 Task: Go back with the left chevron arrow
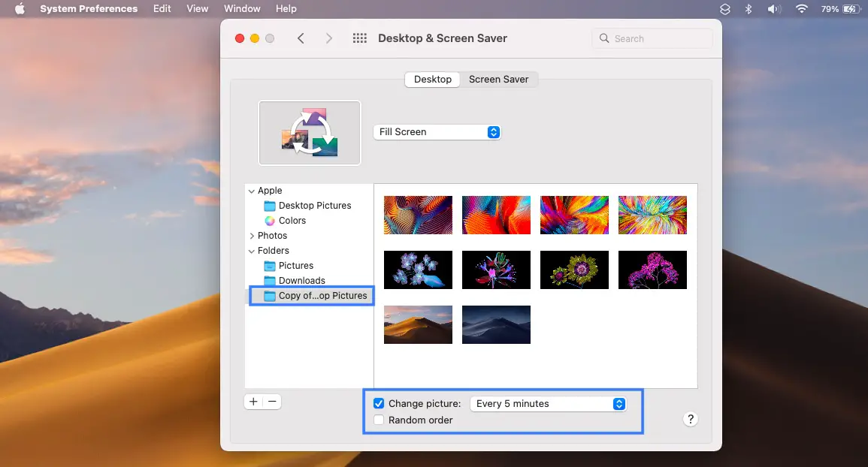[301, 38]
